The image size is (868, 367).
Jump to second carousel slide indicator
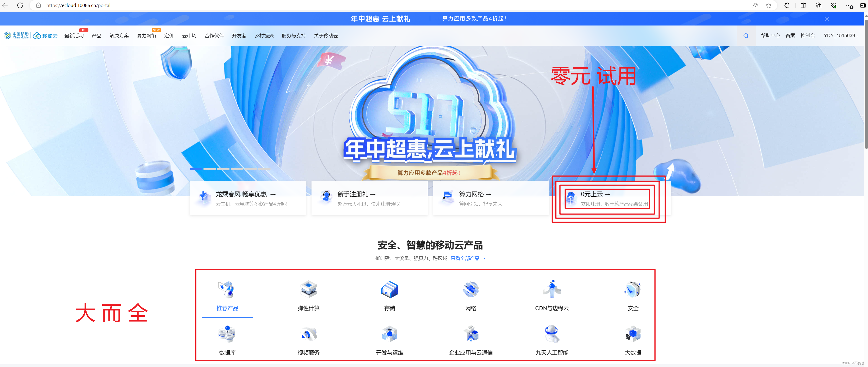click(210, 169)
